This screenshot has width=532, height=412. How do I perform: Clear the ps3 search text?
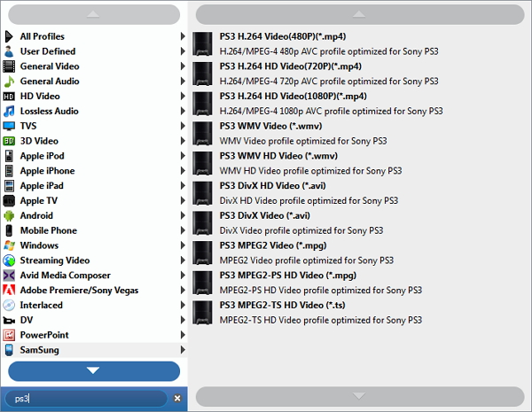tap(177, 398)
